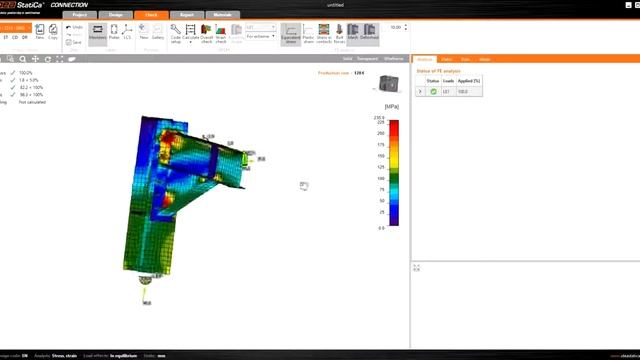Open the Design ribbon tab
The image size is (640, 360).
click(116, 15)
